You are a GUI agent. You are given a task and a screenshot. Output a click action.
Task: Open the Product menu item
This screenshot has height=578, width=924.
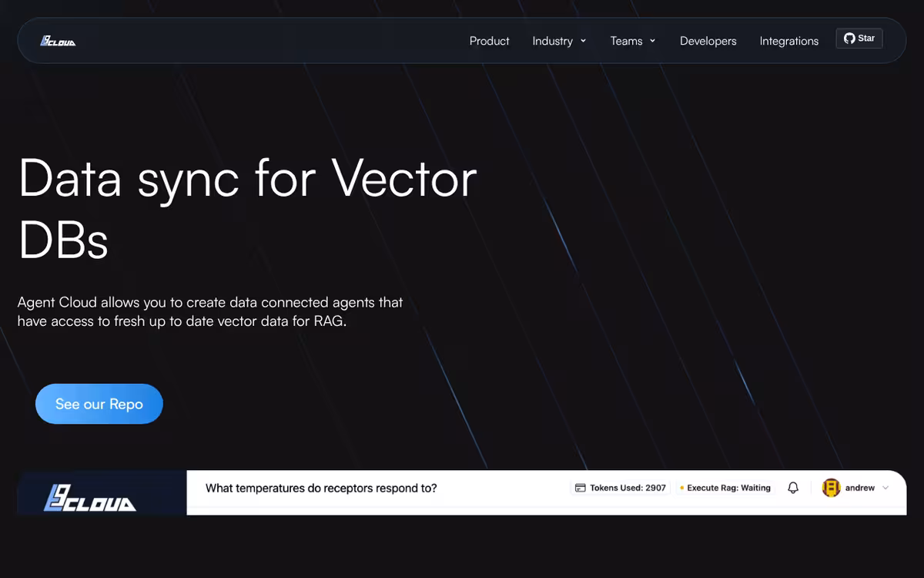489,41
